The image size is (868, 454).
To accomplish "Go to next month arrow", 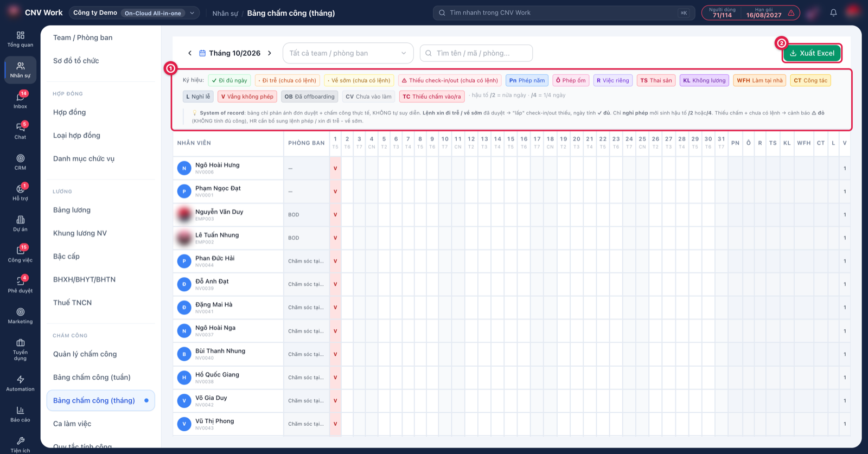I will point(270,53).
